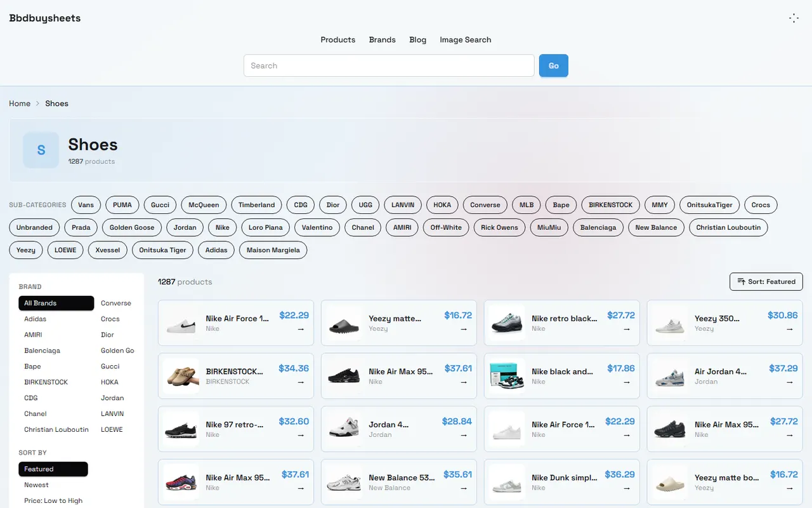This screenshot has height=508, width=812.
Task: Select the Xvessel sub-category chip
Action: point(108,250)
